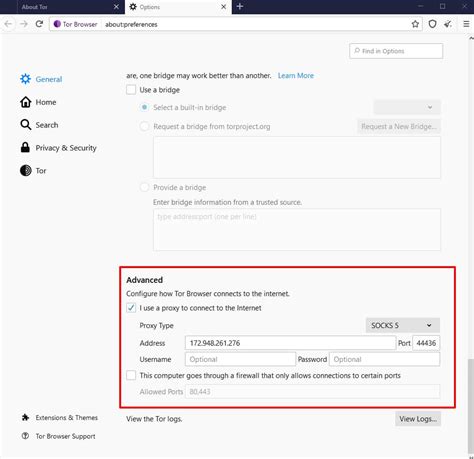Go forward with the forward arrow

24,24
